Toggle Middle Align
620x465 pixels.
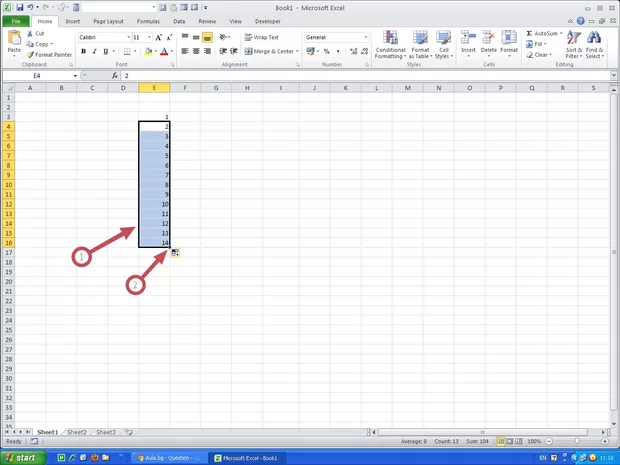(196, 37)
